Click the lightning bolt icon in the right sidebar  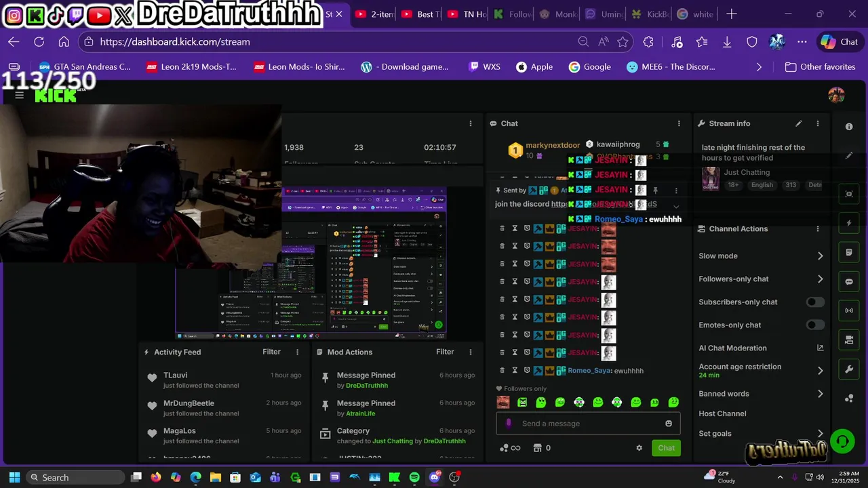[x=849, y=223]
